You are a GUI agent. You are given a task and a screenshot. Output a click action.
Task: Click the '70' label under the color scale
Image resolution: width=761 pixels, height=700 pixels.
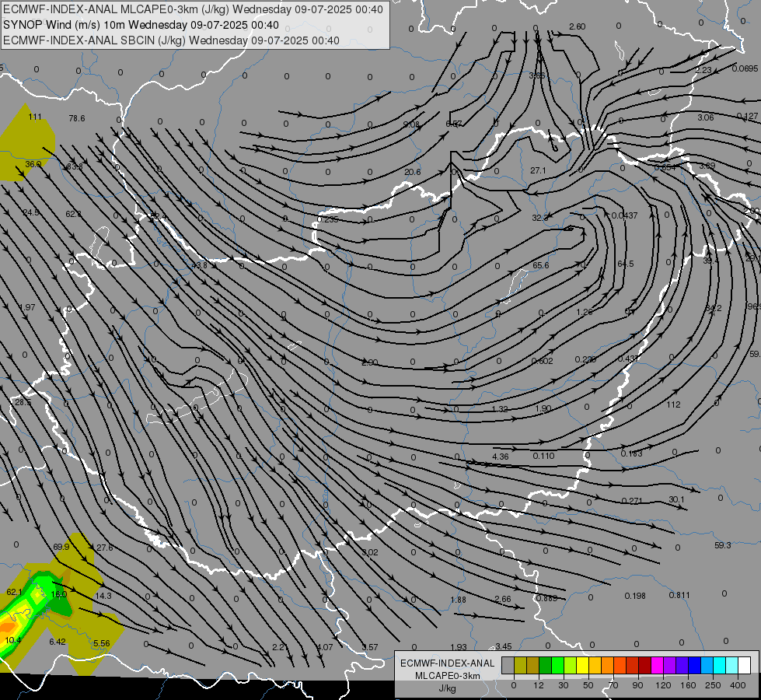click(613, 685)
